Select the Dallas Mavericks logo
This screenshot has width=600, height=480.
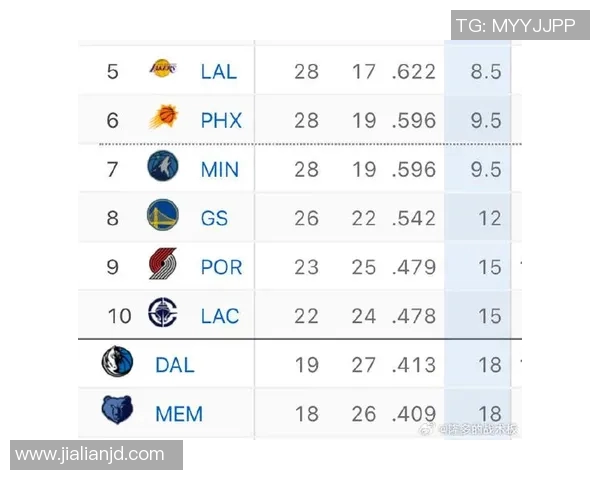(117, 363)
